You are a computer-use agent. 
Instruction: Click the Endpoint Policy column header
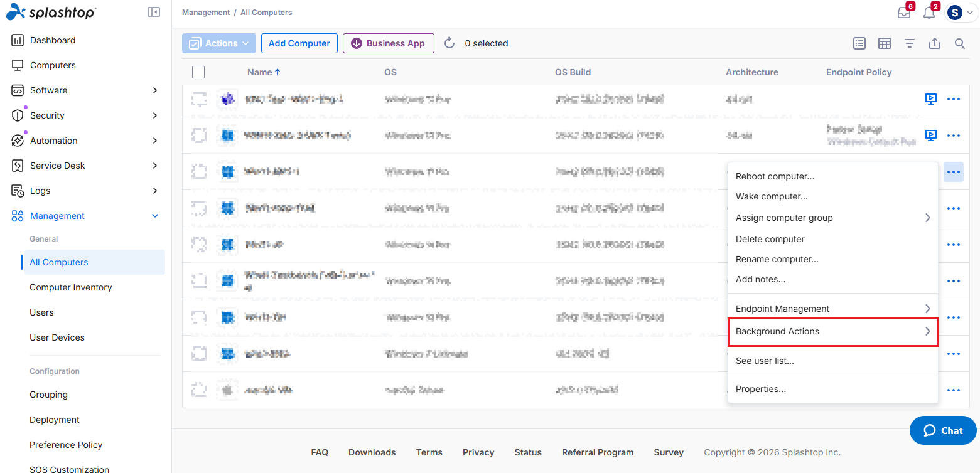point(859,72)
